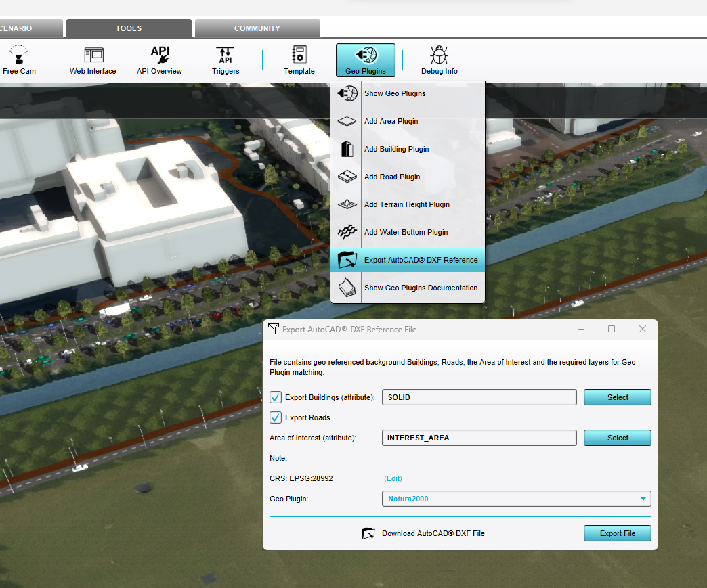Open the Tools tab
Image resolution: width=707 pixels, height=588 pixels.
129,28
